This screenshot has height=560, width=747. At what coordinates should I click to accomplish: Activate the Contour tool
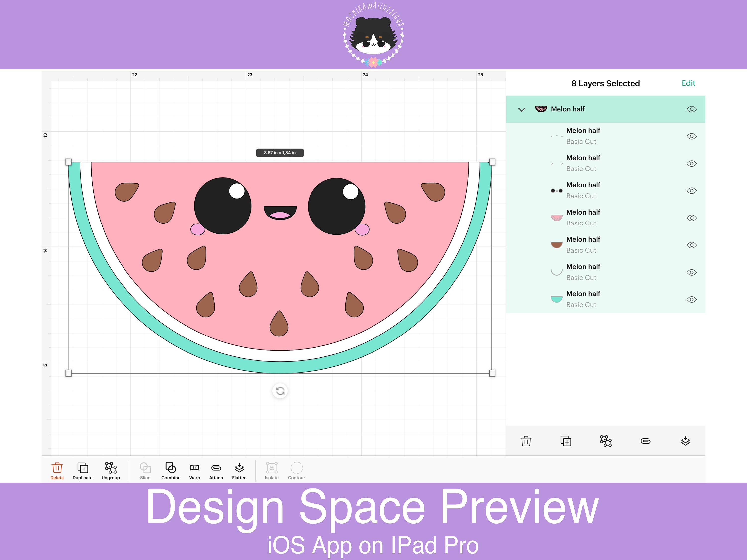coord(296,470)
